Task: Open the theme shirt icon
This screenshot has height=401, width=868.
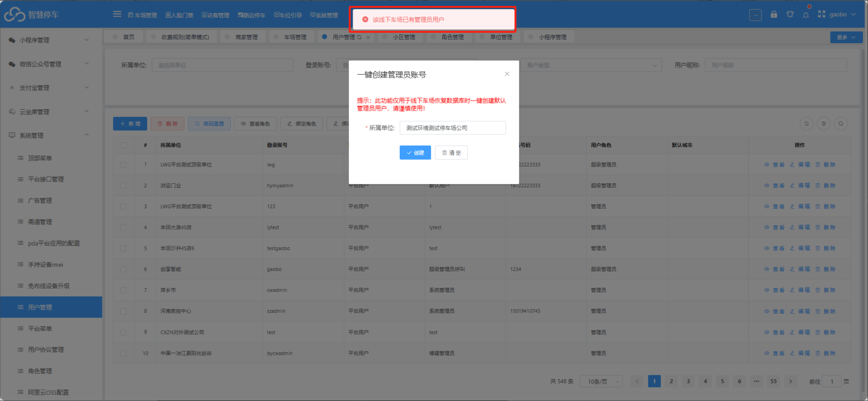Action: pos(790,14)
